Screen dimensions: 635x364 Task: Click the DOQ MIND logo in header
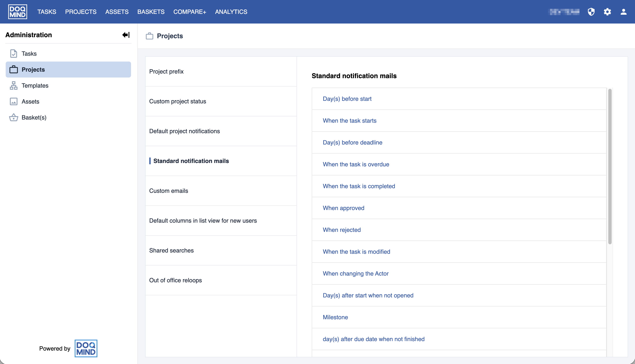pos(17,12)
